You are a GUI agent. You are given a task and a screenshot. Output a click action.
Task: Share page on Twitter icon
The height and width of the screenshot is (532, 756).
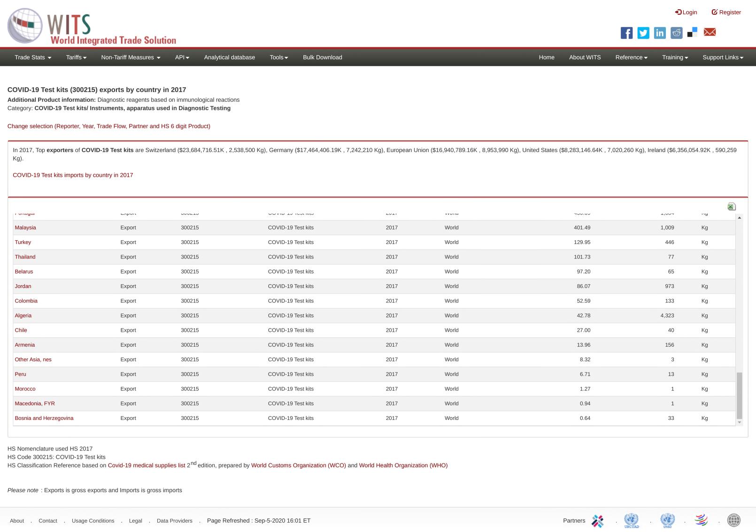point(643,33)
